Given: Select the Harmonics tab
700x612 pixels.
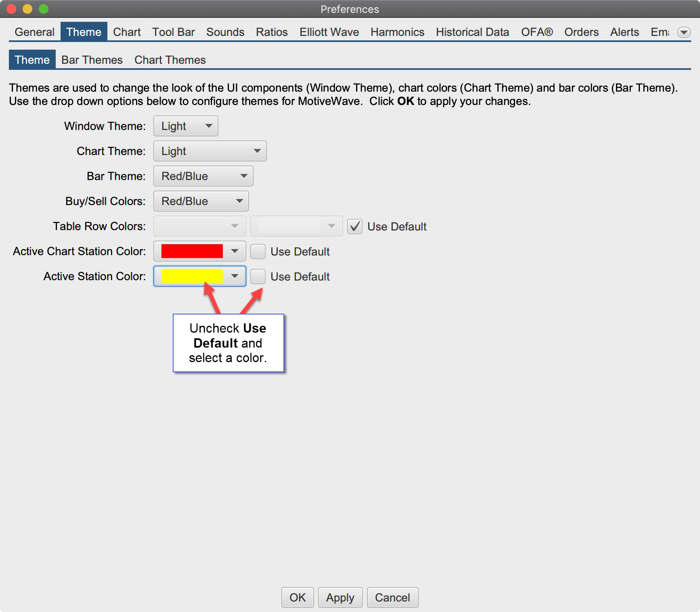Looking at the screenshot, I should pos(397,32).
